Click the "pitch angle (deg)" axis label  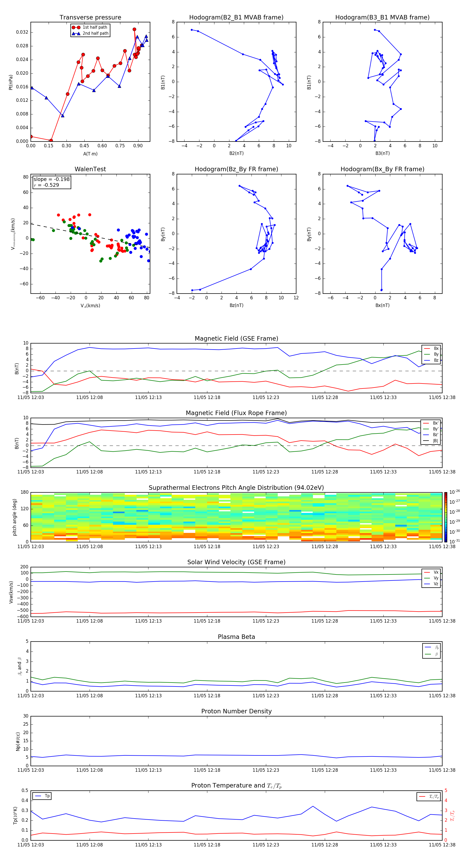[14, 517]
